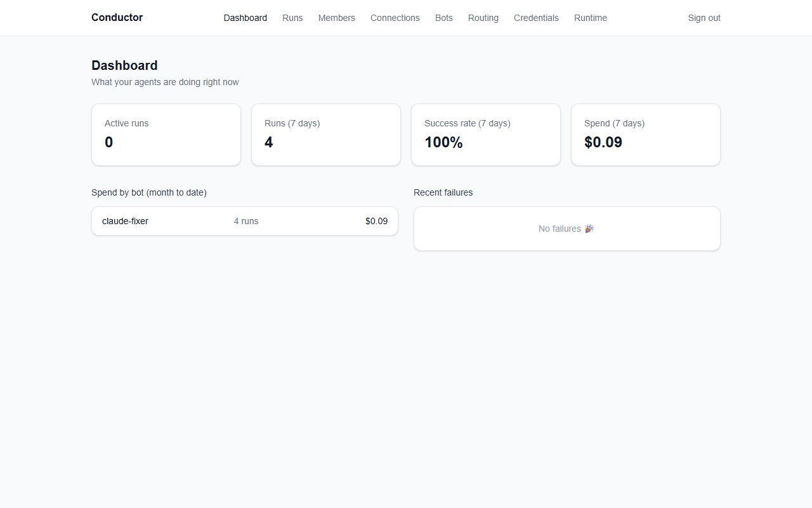
Task: Click the 100% success rate value
Action: [x=443, y=142]
